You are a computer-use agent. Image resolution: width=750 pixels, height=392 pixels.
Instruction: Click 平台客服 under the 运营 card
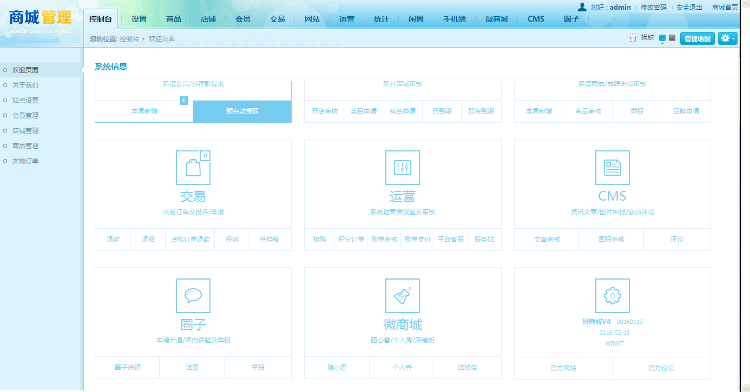point(451,239)
